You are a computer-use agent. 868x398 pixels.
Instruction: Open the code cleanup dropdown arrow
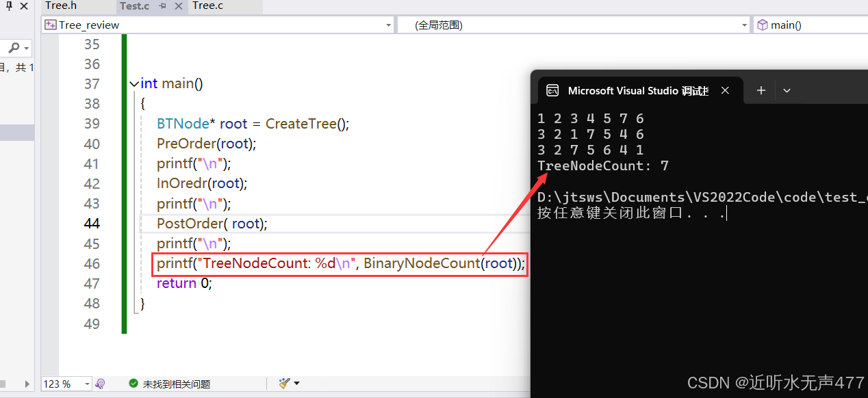tap(296, 384)
